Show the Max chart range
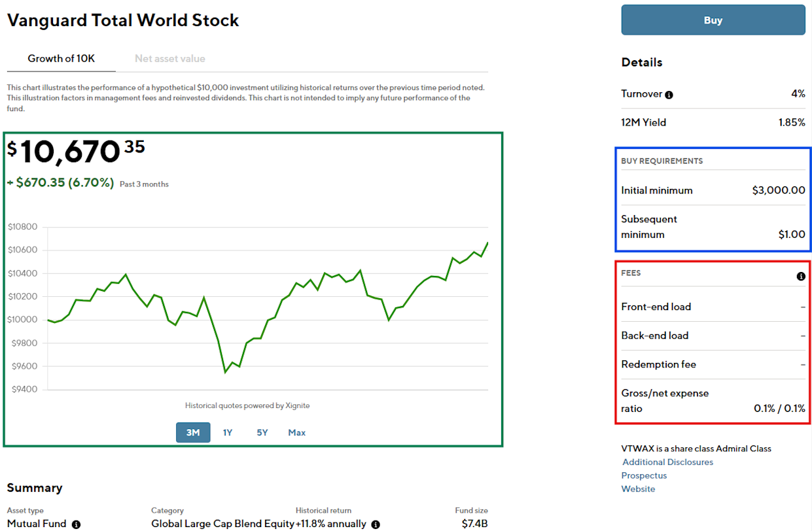The height and width of the screenshot is (531, 812). point(296,432)
